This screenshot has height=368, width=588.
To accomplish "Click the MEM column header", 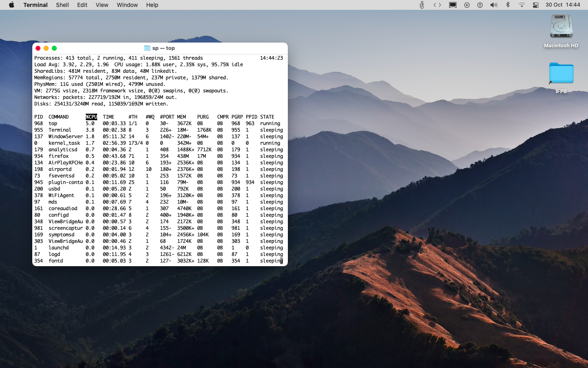I will pos(181,117).
